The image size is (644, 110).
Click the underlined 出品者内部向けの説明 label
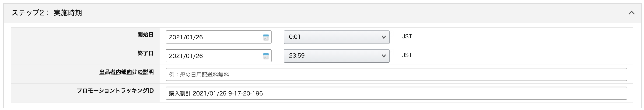126,72
